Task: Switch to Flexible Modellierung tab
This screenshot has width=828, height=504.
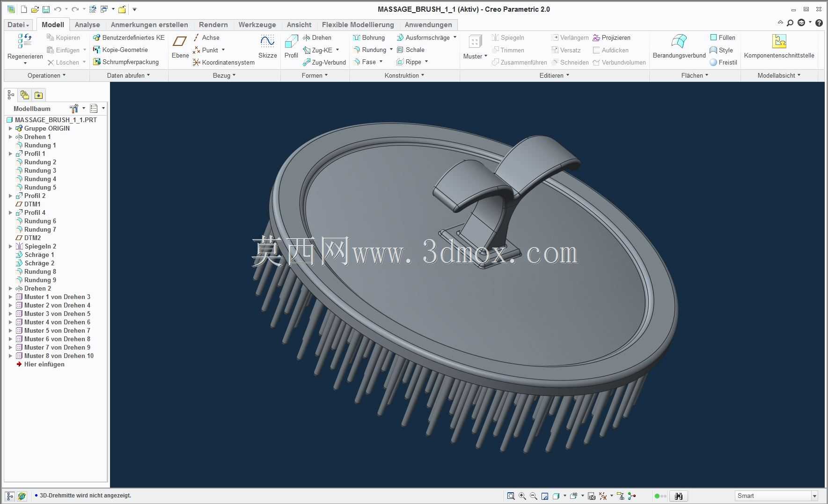Action: 358,25
